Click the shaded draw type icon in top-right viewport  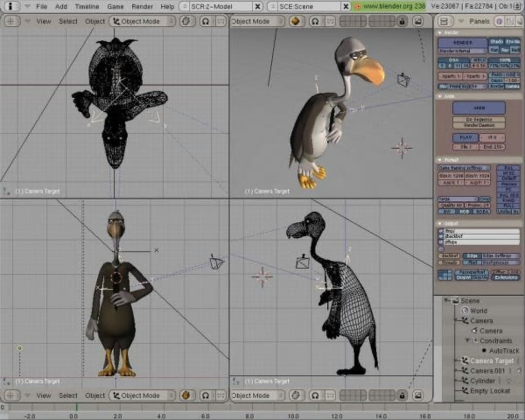pos(295,22)
